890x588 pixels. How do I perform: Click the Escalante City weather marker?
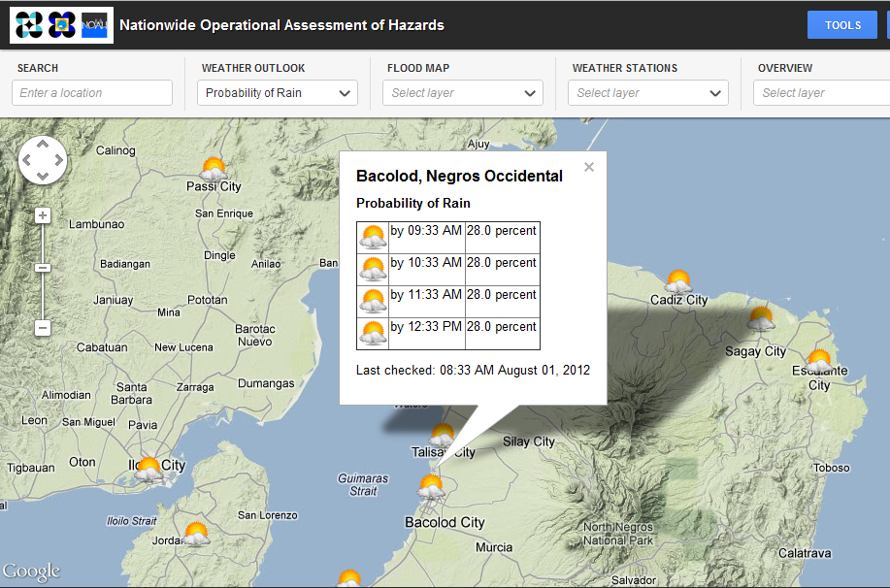click(x=820, y=359)
